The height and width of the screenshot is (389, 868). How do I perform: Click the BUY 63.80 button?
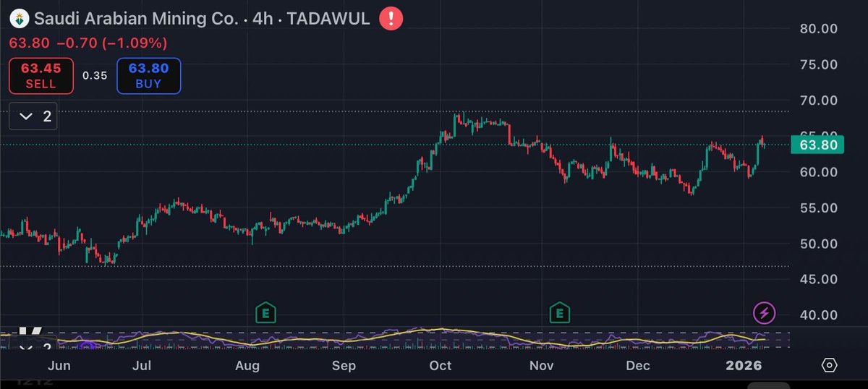tap(148, 76)
